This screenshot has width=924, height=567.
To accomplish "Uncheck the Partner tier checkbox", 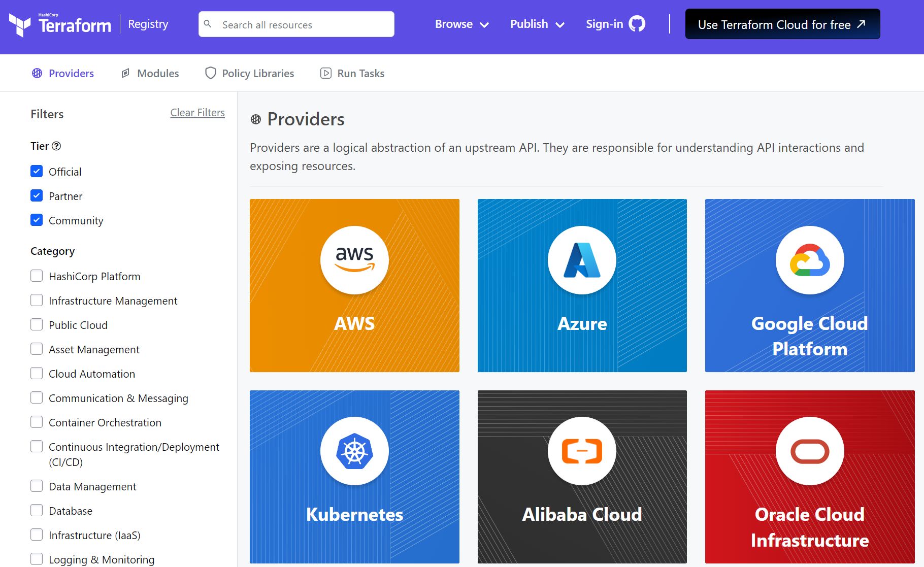I will 37,195.
